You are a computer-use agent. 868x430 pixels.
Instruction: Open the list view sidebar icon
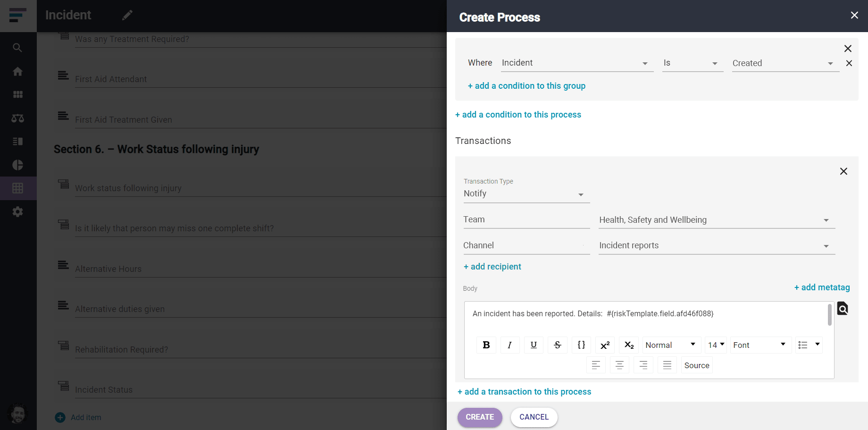(x=17, y=142)
